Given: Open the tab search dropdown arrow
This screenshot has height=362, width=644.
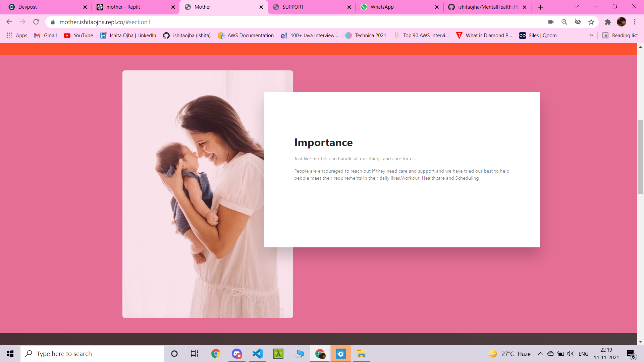Looking at the screenshot, I should [576, 7].
